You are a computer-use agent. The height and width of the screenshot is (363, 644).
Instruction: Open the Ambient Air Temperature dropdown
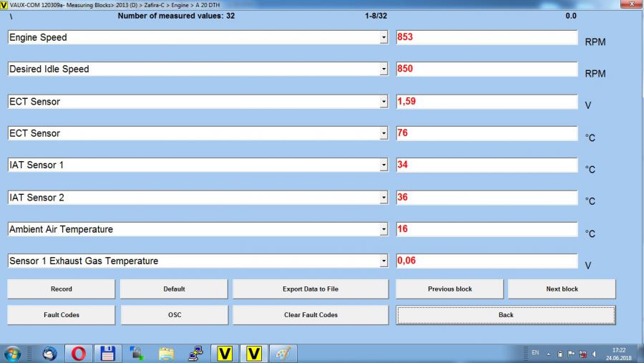384,230
